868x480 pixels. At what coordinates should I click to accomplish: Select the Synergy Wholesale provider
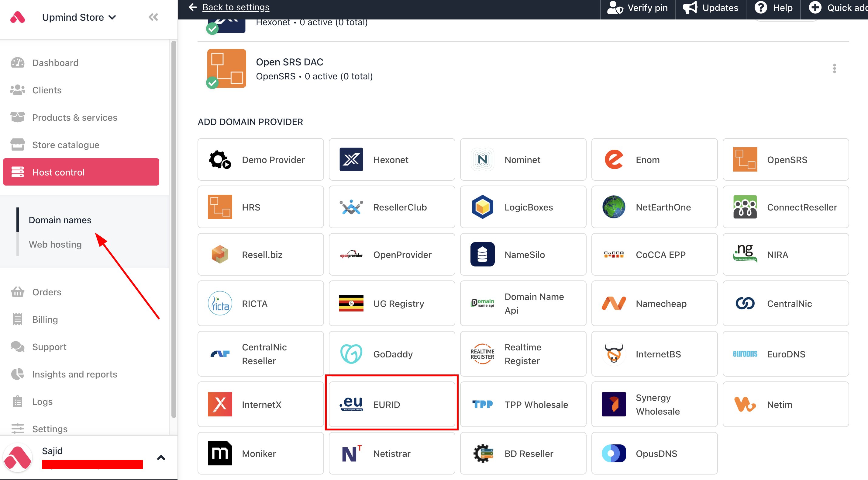click(654, 405)
